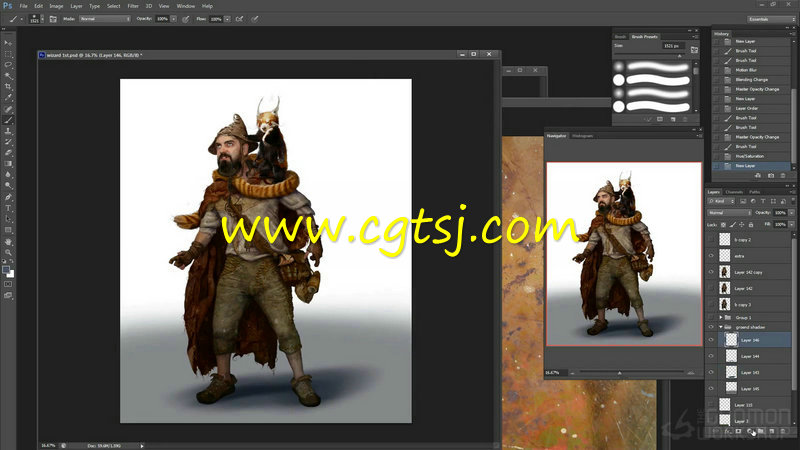Toggle visibility of 'Layer 142'

711,289
